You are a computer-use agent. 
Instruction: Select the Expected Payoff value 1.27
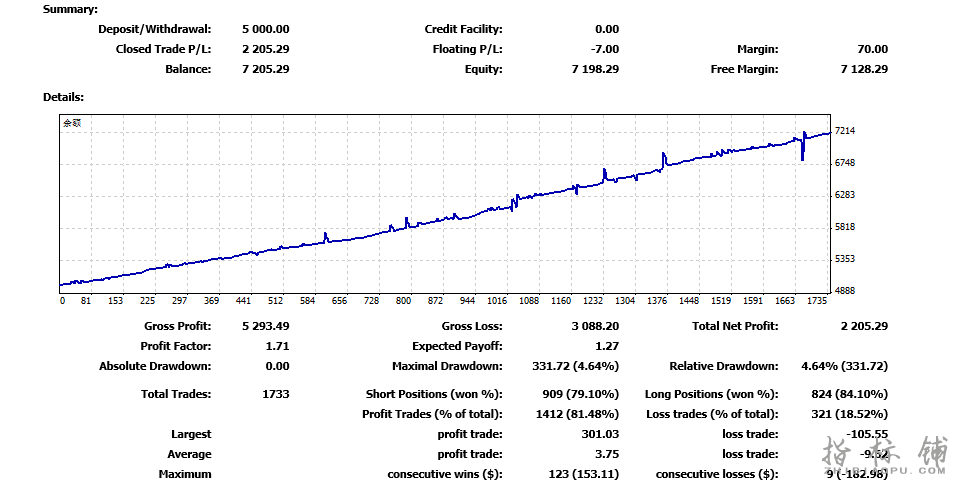point(607,346)
